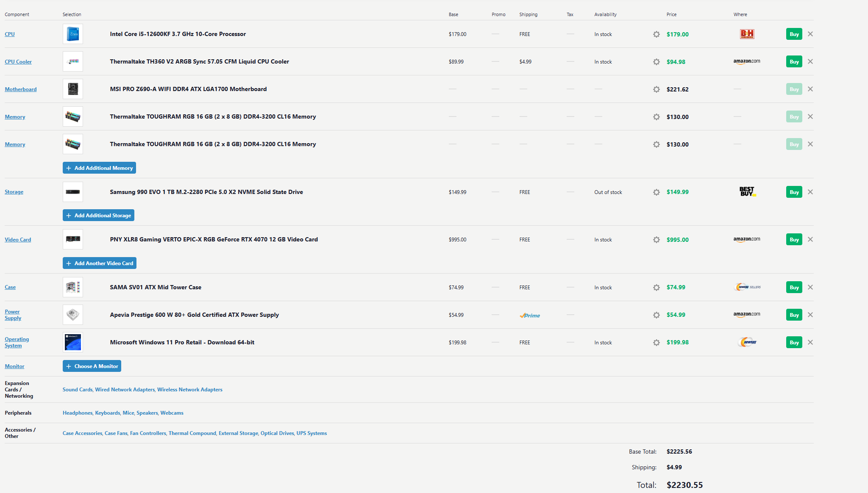868x493 pixels.
Task: Click Amazon logo in the CPU Cooler row
Action: tap(747, 61)
